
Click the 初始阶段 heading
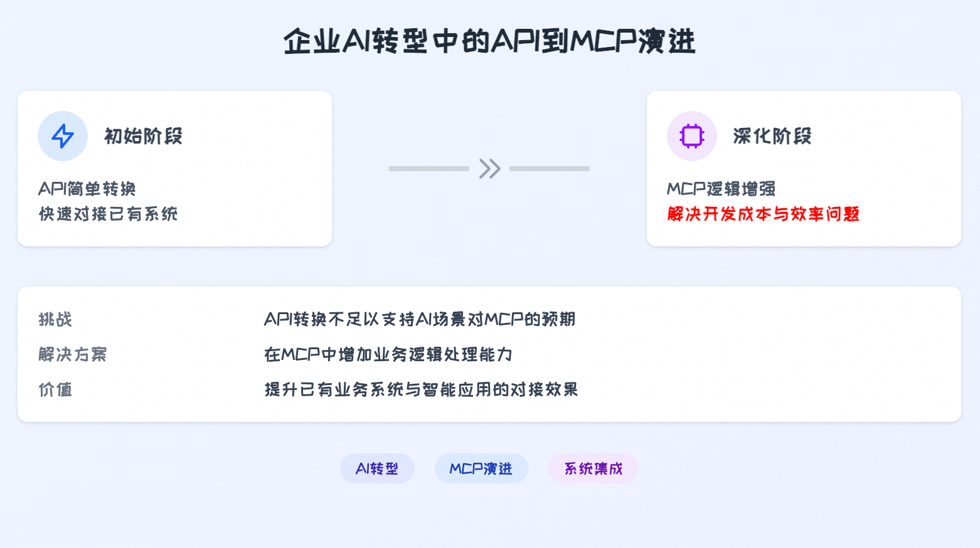click(143, 136)
